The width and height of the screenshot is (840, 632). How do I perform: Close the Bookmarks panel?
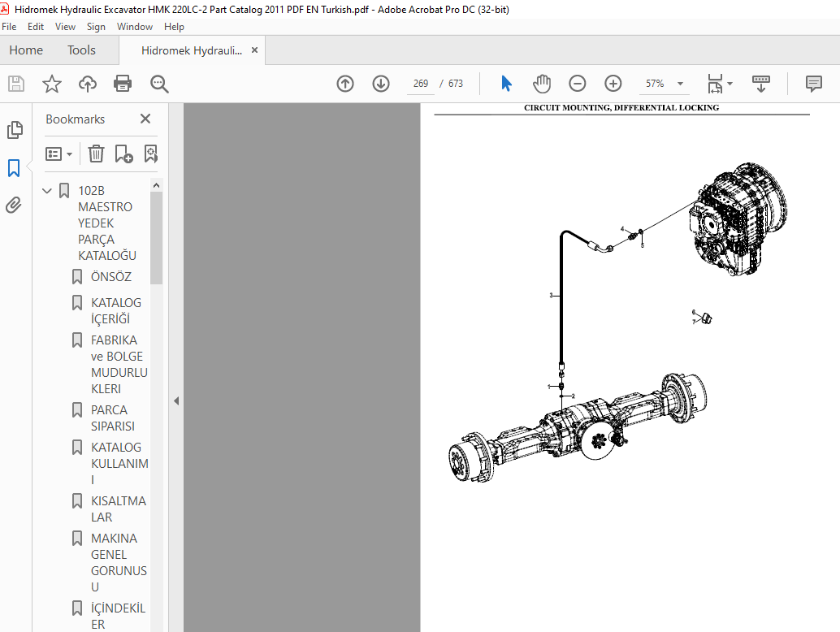pos(145,119)
